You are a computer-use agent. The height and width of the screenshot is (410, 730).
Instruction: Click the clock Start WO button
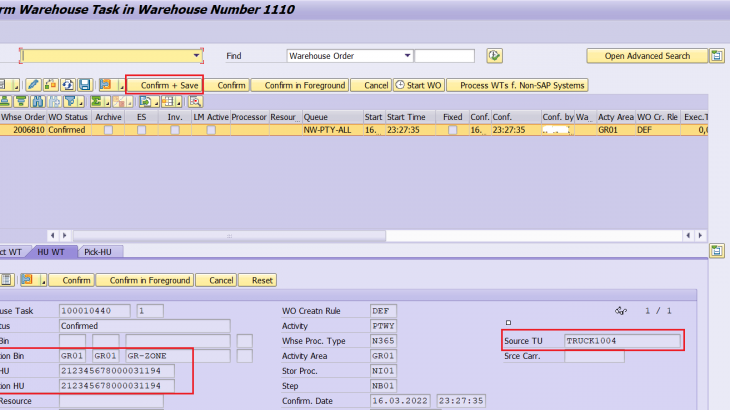pyautogui.click(x=418, y=85)
